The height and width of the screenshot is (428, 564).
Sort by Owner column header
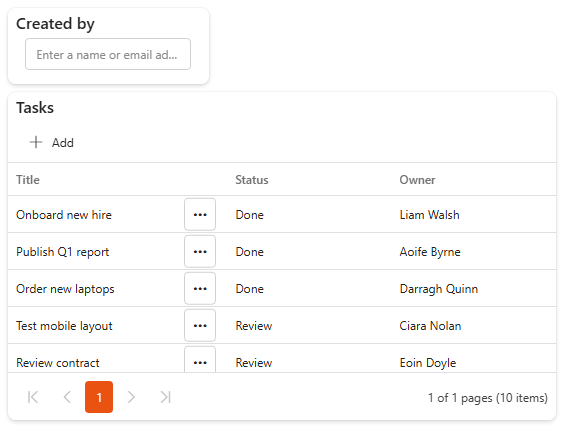point(417,180)
